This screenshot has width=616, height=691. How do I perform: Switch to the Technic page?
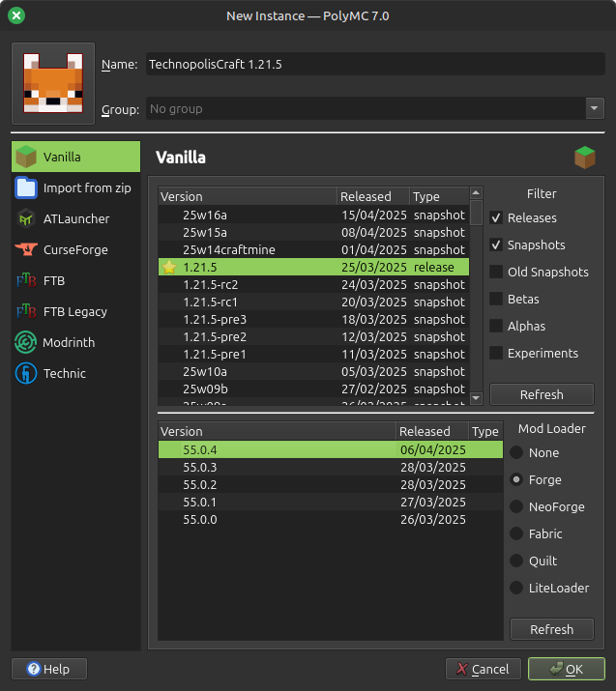75,373
